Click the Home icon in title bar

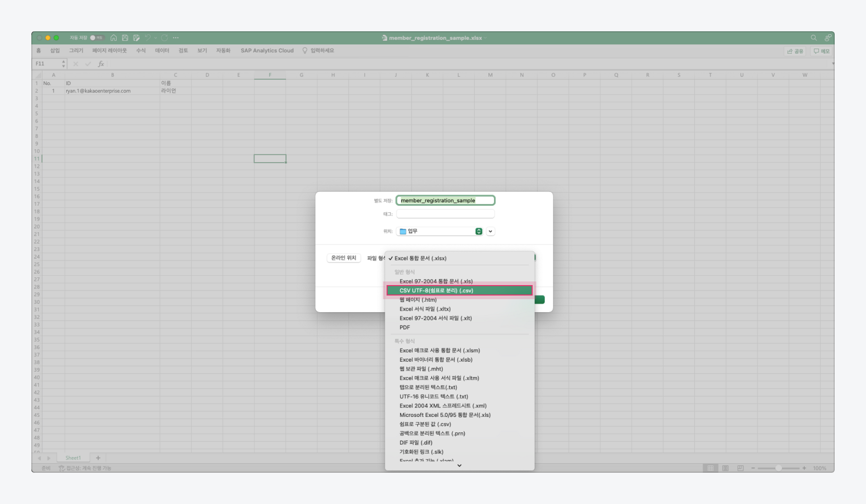[114, 38]
